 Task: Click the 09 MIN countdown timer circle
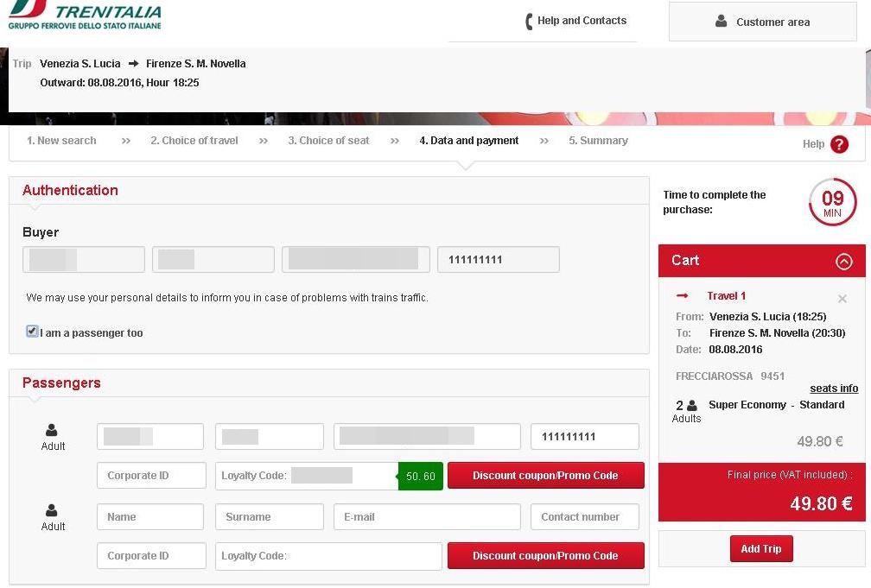click(x=832, y=202)
